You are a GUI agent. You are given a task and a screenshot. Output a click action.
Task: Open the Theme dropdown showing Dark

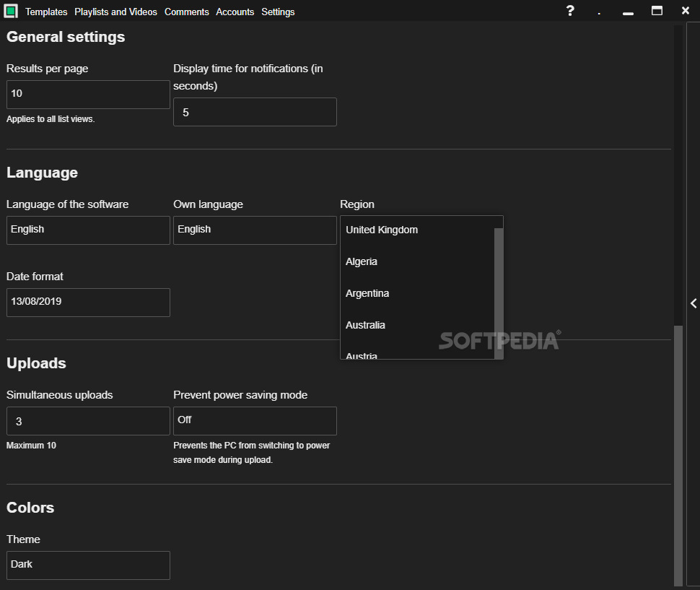click(x=88, y=565)
